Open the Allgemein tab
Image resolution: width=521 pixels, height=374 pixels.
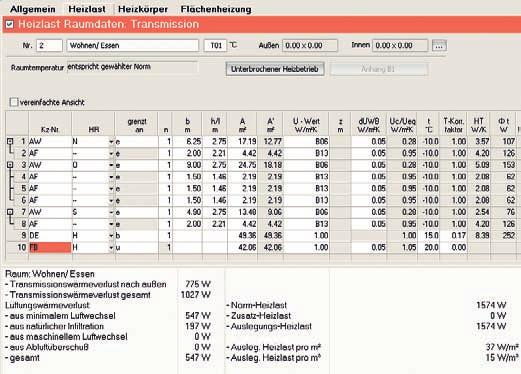tap(33, 9)
